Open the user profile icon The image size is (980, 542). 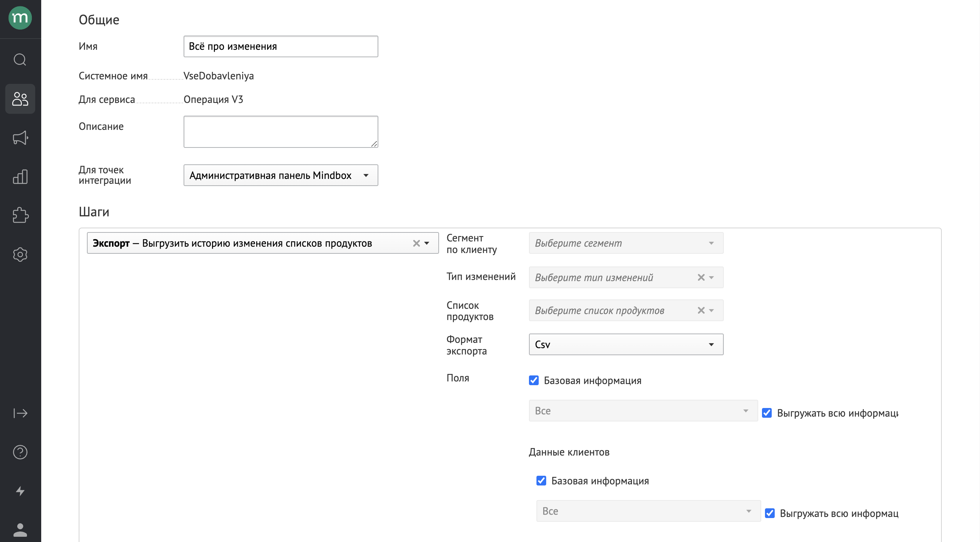pos(20,530)
